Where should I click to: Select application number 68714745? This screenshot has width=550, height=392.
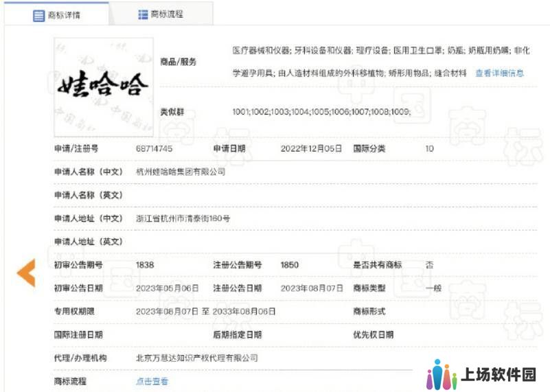click(x=154, y=149)
